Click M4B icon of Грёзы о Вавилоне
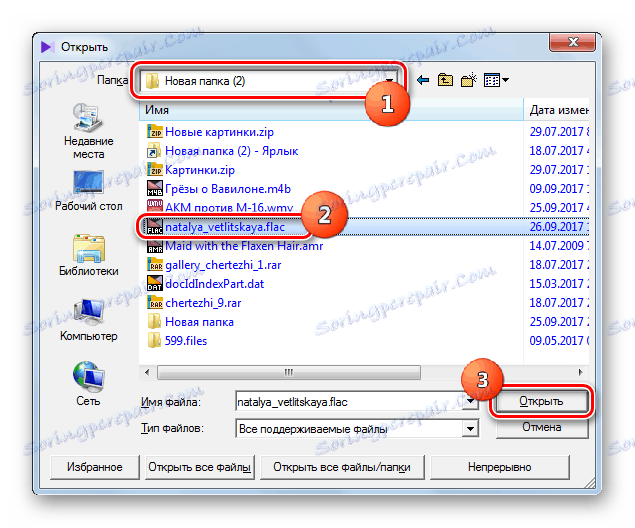The width and height of the screenshot is (635, 528). (155, 189)
